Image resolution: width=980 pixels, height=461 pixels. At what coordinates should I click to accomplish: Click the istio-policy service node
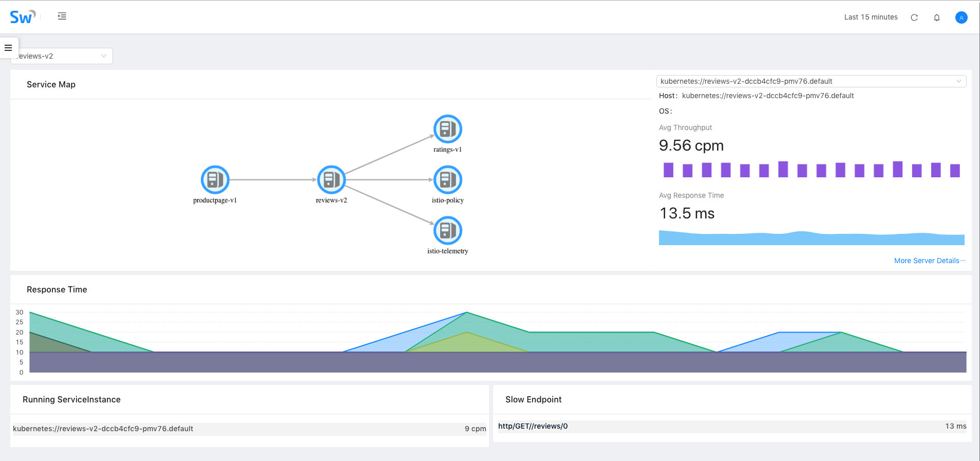point(447,180)
